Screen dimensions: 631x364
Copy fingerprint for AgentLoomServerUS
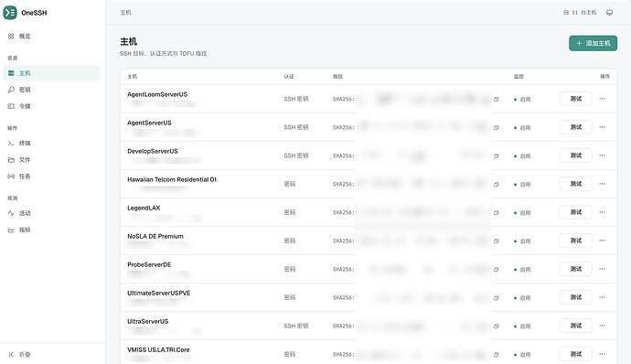[x=497, y=99]
